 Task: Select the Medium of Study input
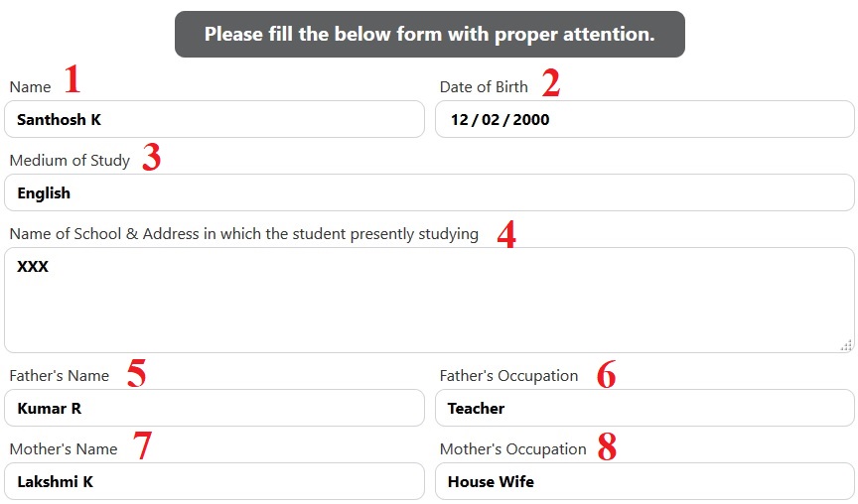pyautogui.click(x=429, y=193)
